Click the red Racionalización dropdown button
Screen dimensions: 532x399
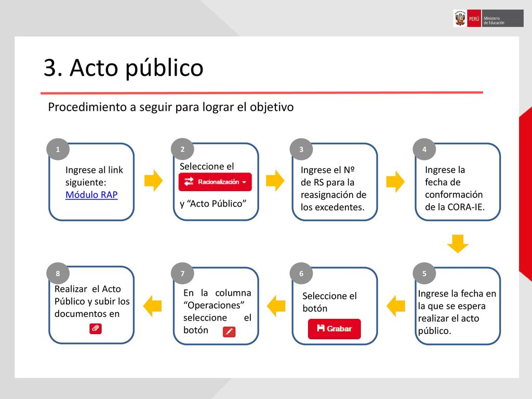coord(215,182)
